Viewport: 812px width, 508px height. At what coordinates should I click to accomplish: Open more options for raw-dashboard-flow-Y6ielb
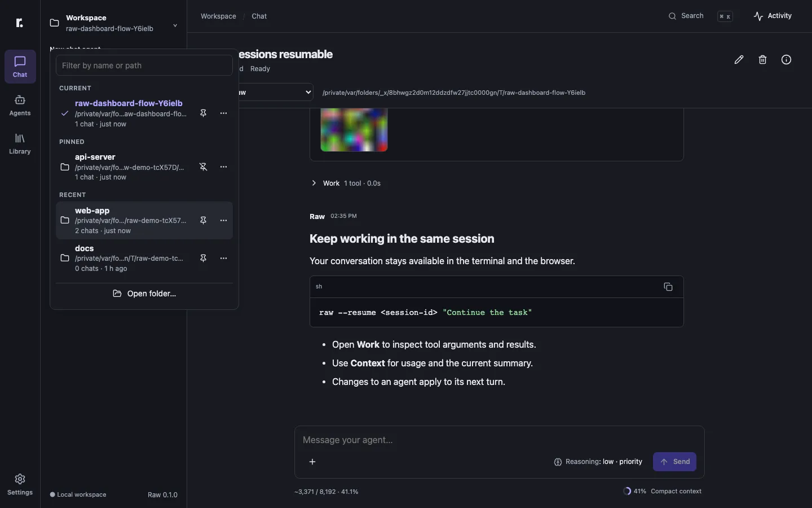coord(224,113)
